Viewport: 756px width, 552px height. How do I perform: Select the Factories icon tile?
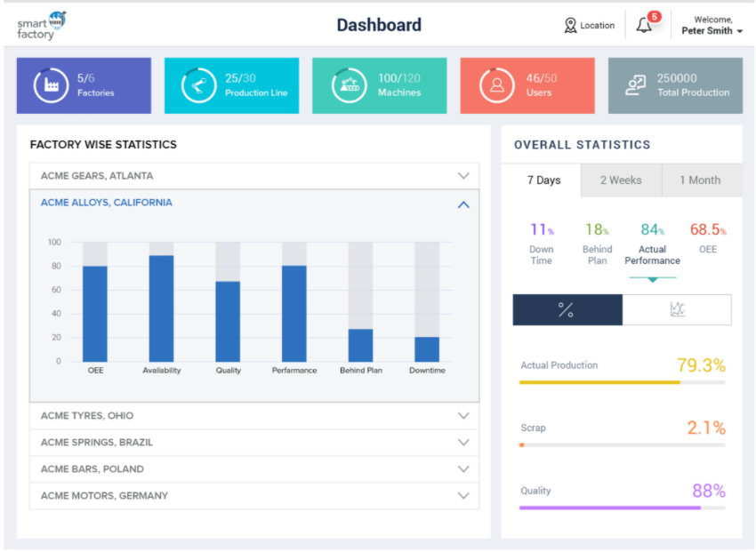[x=52, y=86]
